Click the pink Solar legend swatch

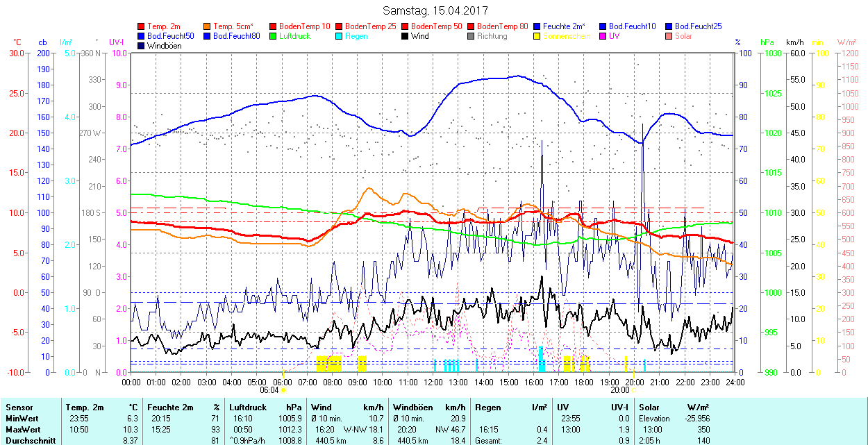(669, 36)
